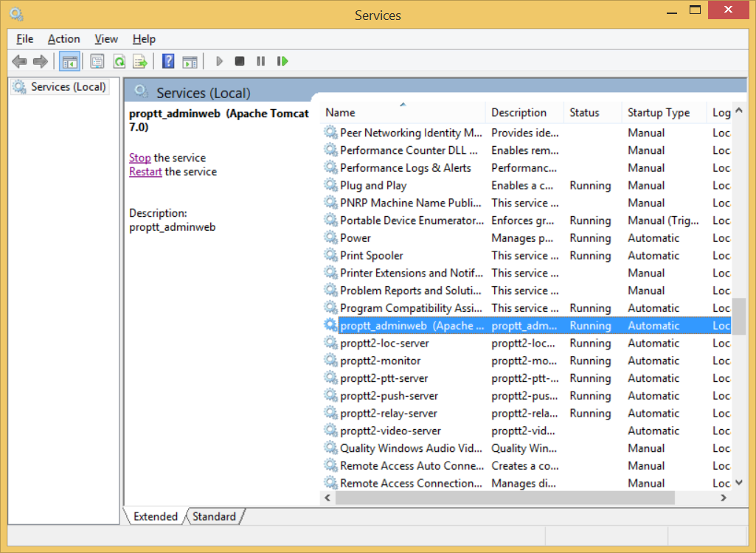The height and width of the screenshot is (553, 756).
Task: Open the Action menu
Action: [x=63, y=39]
